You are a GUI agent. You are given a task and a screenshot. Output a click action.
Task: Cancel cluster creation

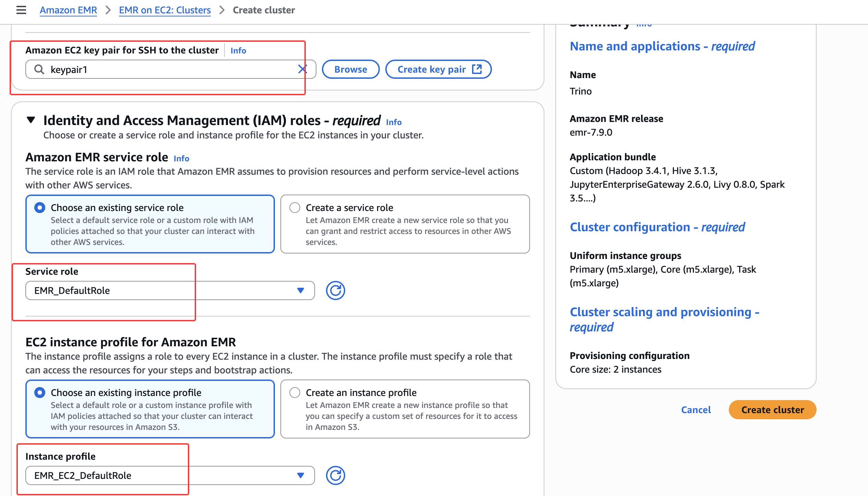coord(696,410)
